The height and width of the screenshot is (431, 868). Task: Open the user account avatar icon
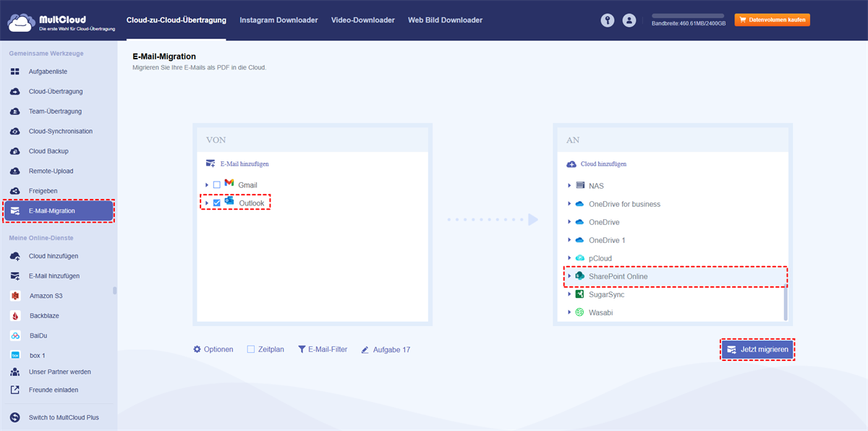[629, 20]
